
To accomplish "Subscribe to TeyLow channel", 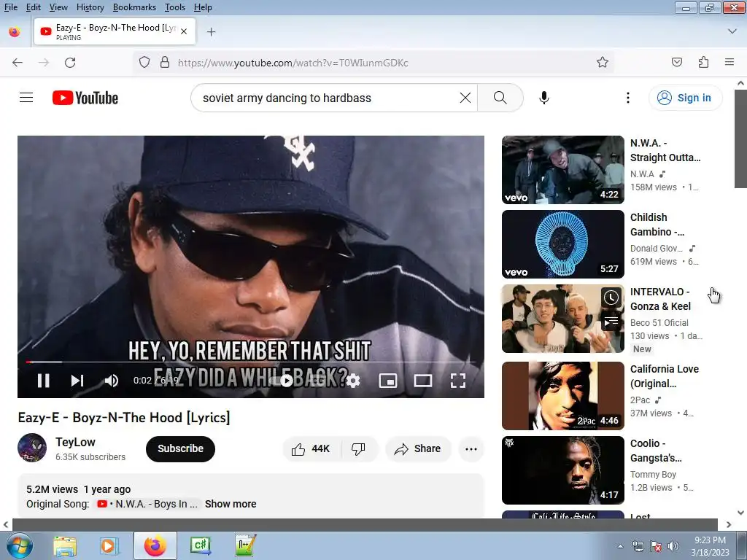I will click(x=181, y=448).
